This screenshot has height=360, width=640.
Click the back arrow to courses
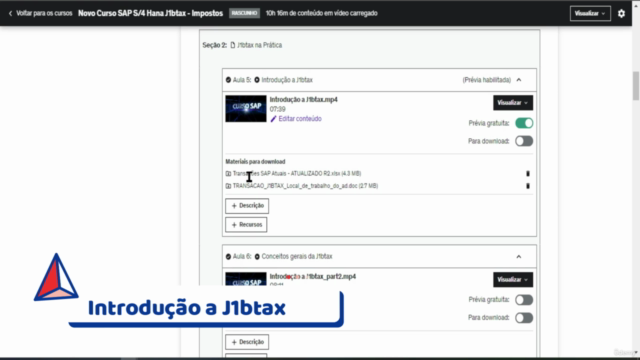coord(10,13)
